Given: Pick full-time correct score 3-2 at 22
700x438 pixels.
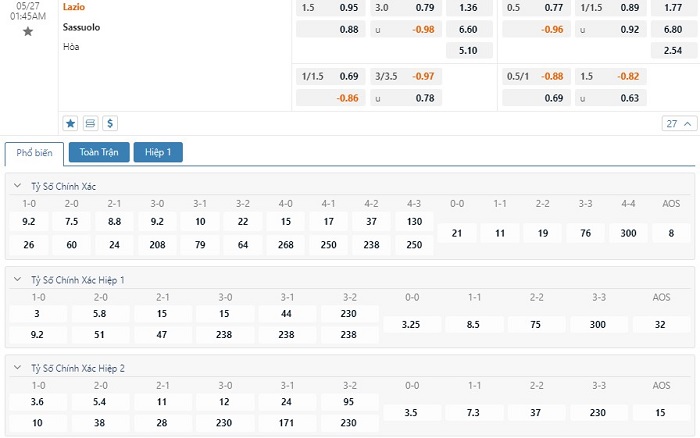Looking at the screenshot, I should tap(243, 221).
